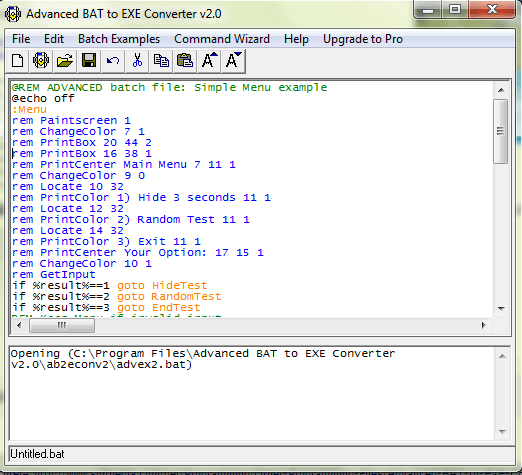The width and height of the screenshot is (522, 475).
Task: Click the 'rem ChangeColor 7 1' line
Action: click(x=78, y=132)
